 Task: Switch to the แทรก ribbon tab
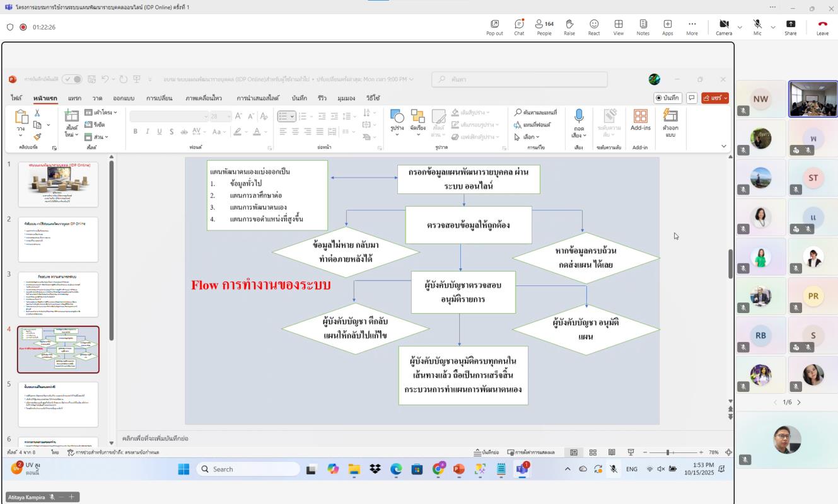click(x=74, y=98)
